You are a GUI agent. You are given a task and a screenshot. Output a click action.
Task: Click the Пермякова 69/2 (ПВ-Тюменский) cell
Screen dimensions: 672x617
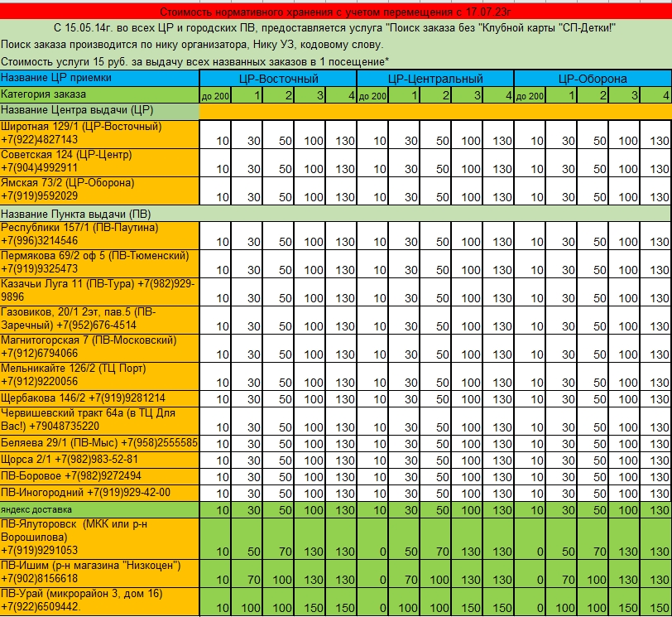tap(99, 263)
